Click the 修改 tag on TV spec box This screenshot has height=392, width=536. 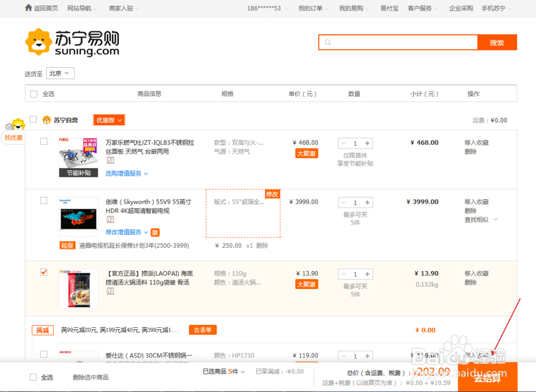click(272, 194)
